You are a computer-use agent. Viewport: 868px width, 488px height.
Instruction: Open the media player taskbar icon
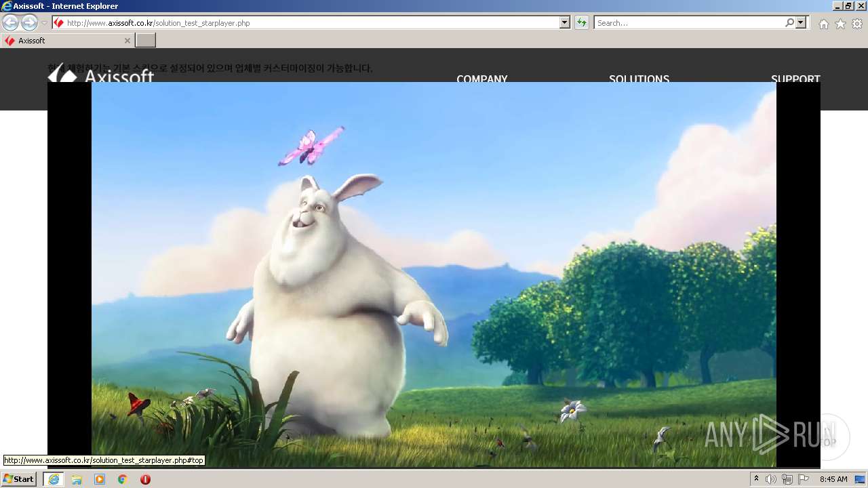coord(100,479)
